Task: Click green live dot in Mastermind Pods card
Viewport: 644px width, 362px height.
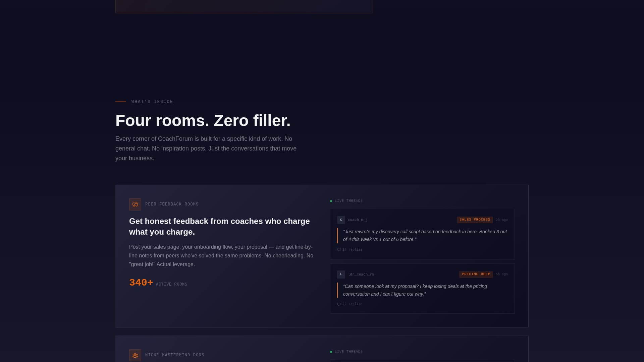Action: [x=331, y=352]
